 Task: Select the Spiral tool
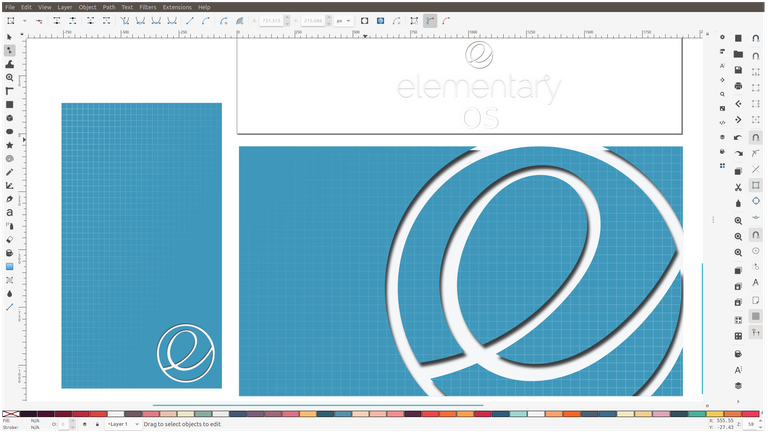coord(9,159)
